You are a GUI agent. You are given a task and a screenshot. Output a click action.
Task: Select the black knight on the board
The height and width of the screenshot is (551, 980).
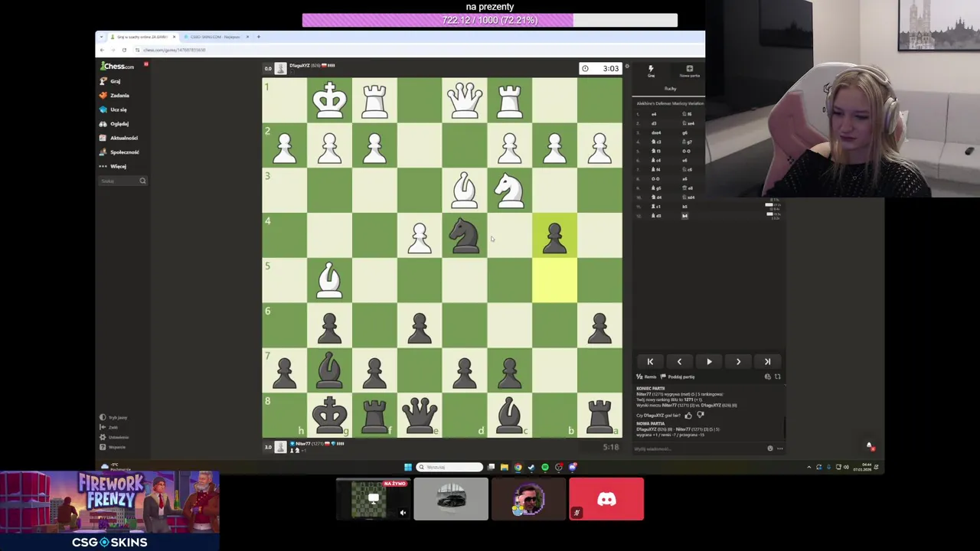click(x=465, y=236)
